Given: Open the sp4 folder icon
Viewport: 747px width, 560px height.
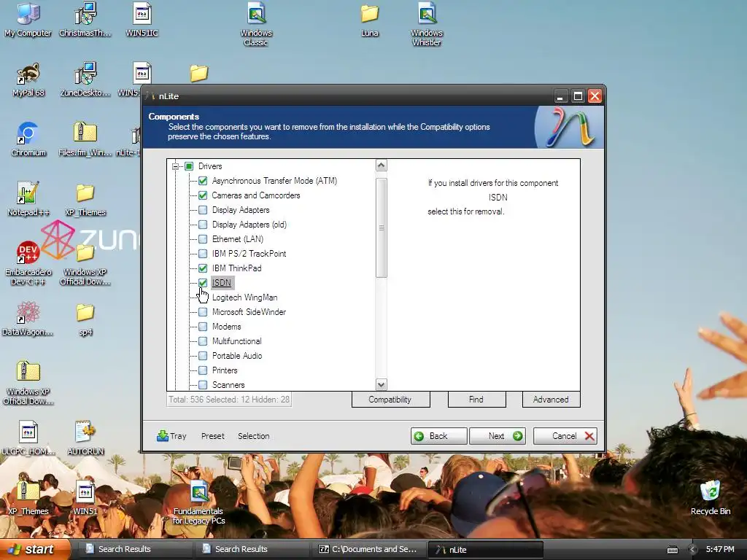Looking at the screenshot, I should pos(85,319).
